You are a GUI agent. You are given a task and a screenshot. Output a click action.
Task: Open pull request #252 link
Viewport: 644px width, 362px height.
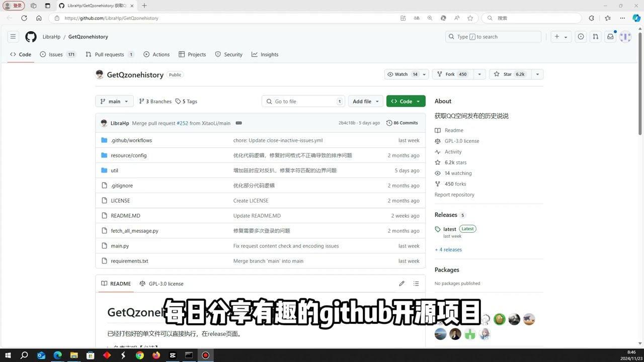coord(182,123)
